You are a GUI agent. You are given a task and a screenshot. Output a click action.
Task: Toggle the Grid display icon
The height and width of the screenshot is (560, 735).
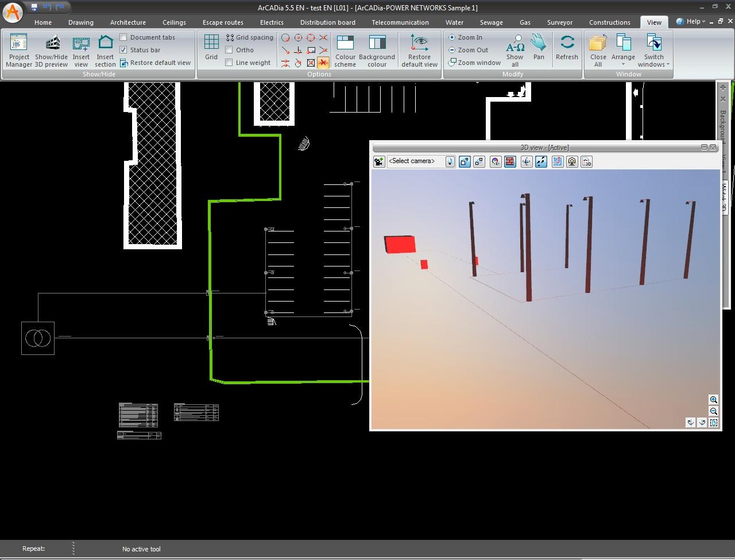[x=211, y=47]
